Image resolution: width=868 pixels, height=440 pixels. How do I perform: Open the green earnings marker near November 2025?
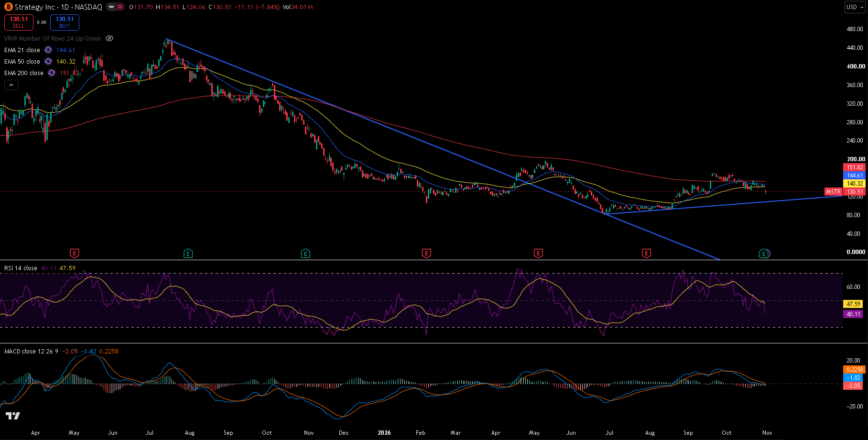pyautogui.click(x=305, y=253)
